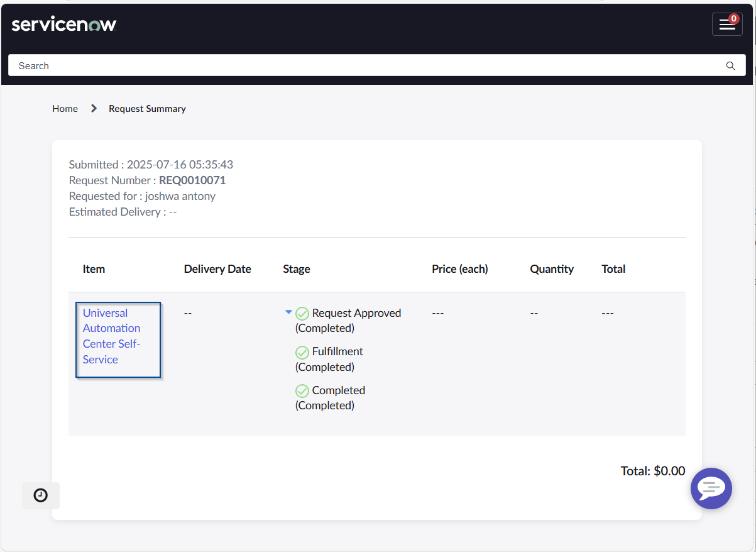Screen dimensions: 756x552
Task: Click the search magnifier icon
Action: click(730, 65)
